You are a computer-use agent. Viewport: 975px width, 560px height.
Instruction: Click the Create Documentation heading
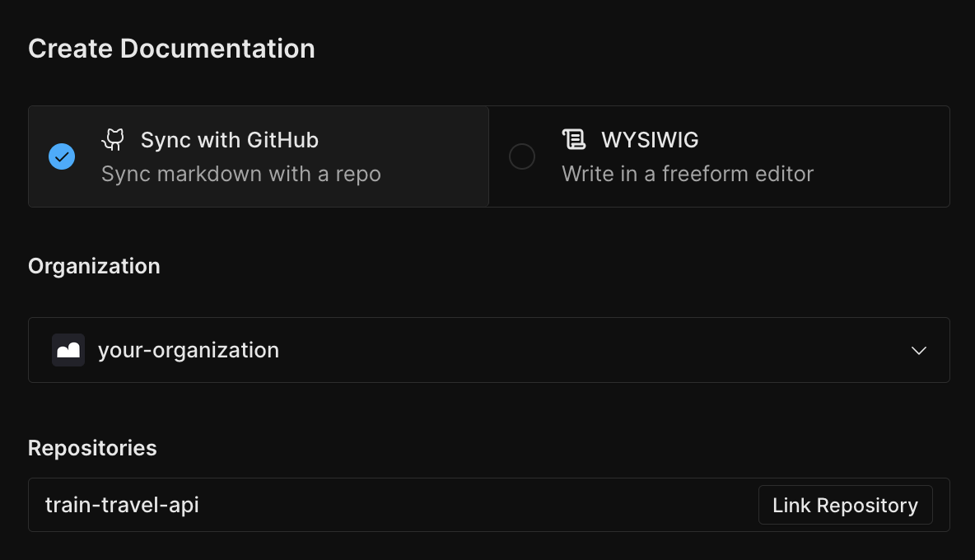pyautogui.click(x=171, y=49)
